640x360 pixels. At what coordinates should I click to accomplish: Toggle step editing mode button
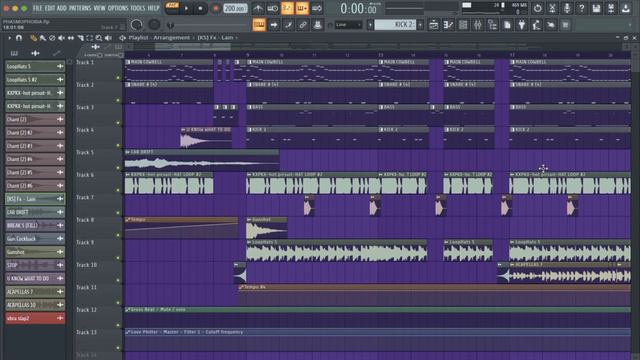tap(288, 25)
